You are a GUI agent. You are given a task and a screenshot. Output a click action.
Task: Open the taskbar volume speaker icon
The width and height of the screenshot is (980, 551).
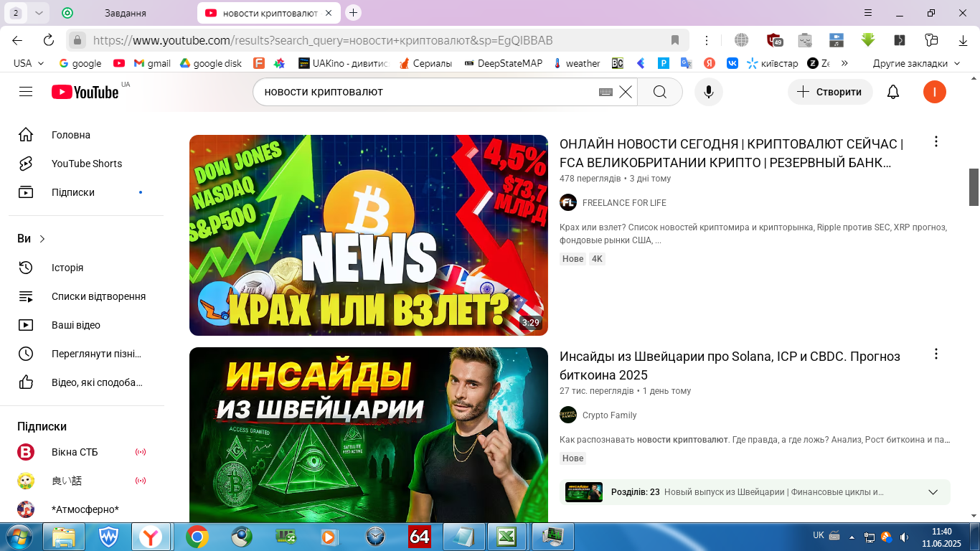pyautogui.click(x=905, y=537)
